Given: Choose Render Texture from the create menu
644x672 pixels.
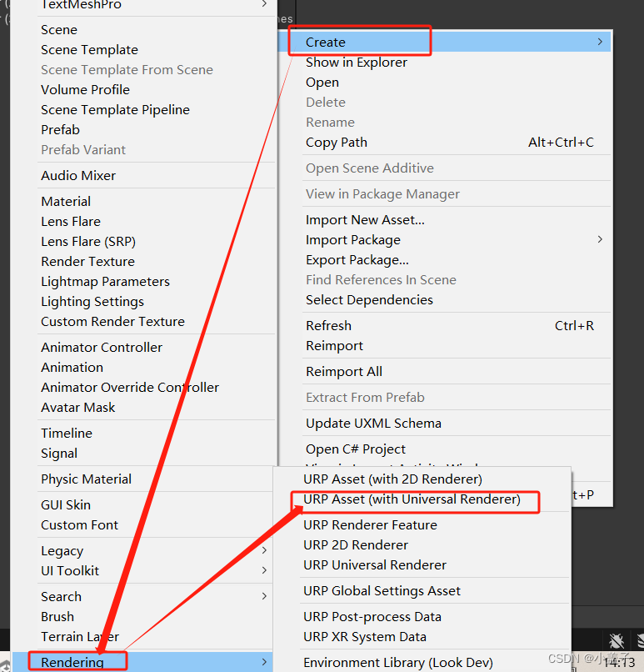Looking at the screenshot, I should (87, 261).
